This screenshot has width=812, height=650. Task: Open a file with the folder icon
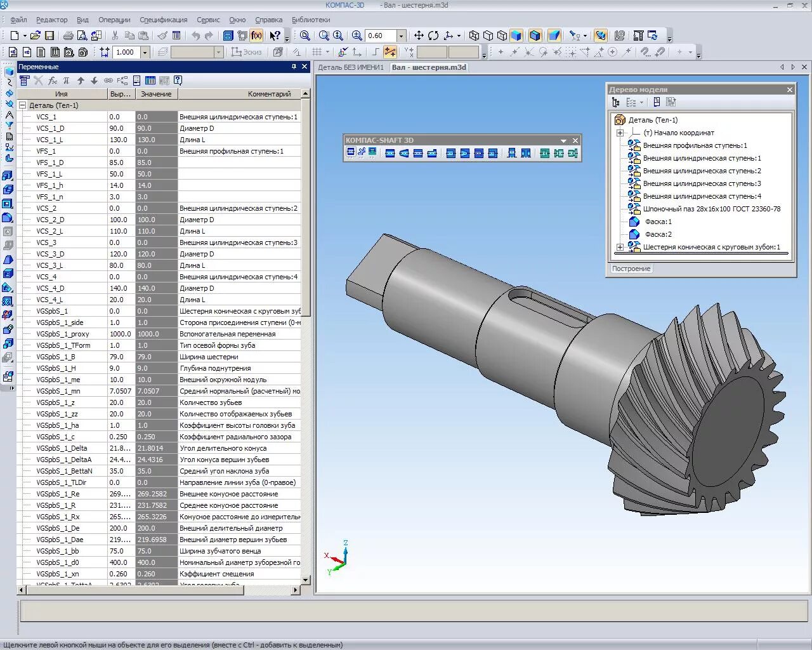point(36,36)
